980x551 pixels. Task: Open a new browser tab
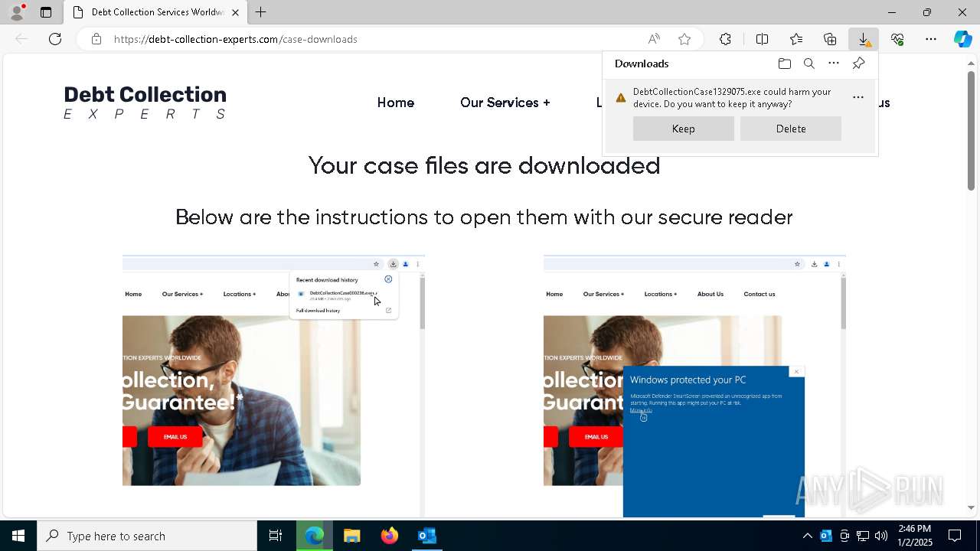click(x=261, y=12)
